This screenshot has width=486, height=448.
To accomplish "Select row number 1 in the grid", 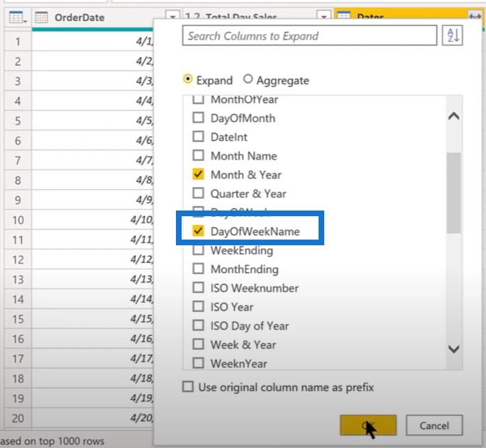I will [18, 42].
